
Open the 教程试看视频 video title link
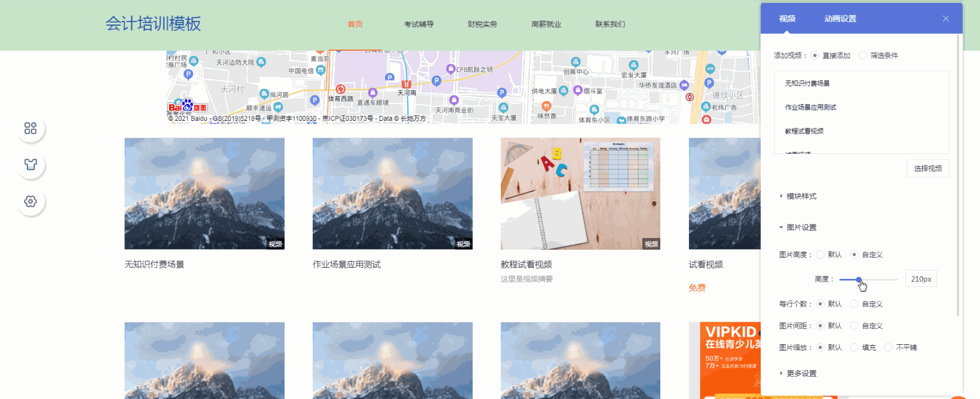pyautogui.click(x=526, y=265)
